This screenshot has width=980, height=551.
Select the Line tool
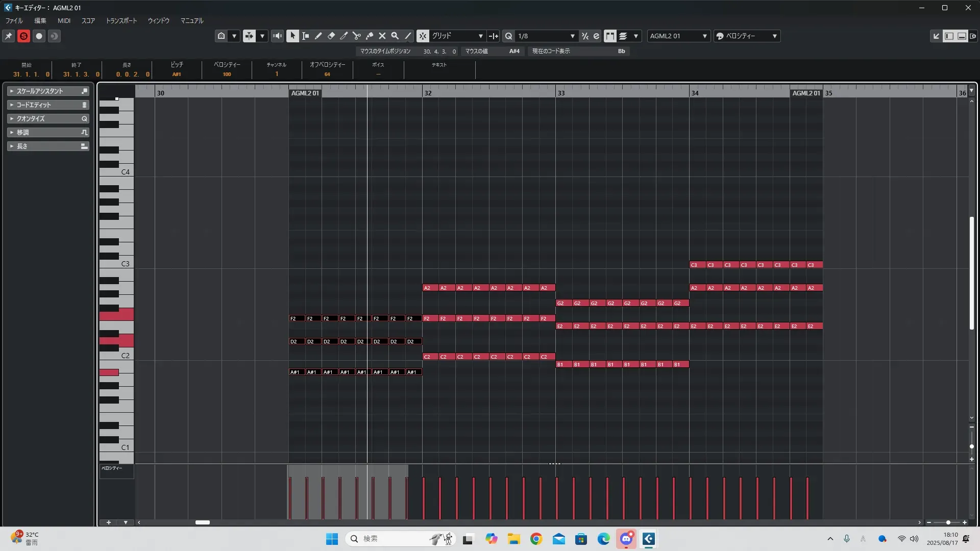408,36
